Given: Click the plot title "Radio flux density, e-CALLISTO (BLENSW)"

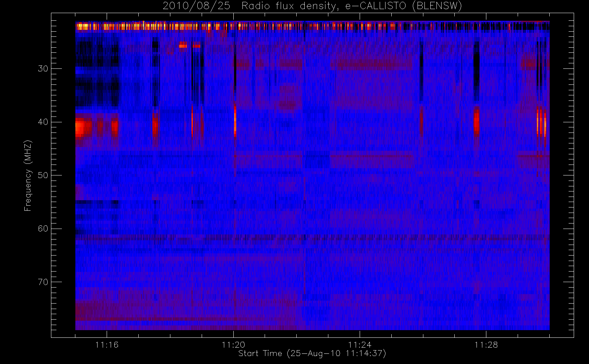Looking at the screenshot, I should coord(352,6).
